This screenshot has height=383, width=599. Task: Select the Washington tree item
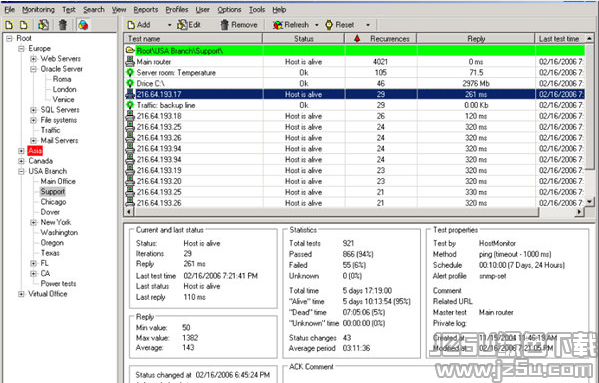point(59,232)
